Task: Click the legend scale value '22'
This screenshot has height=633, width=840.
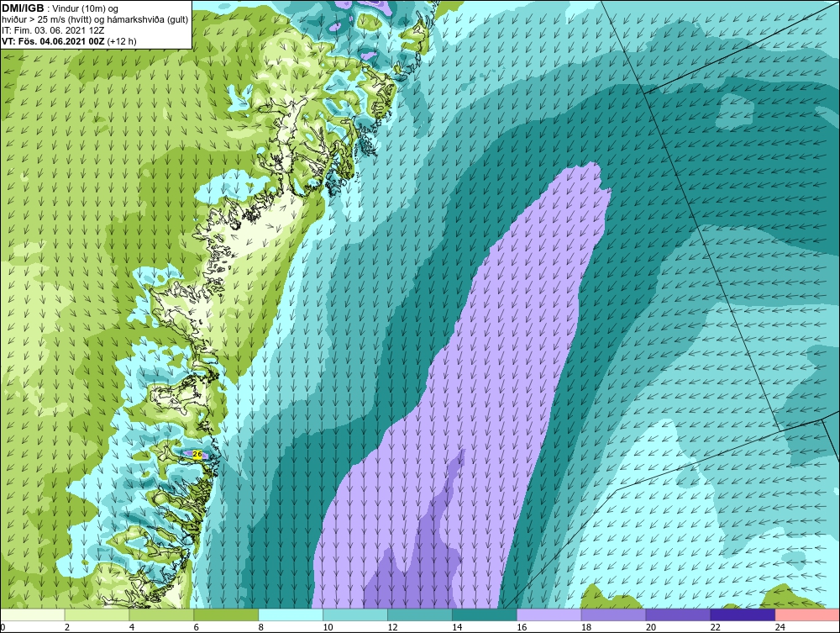Action: pos(715,627)
